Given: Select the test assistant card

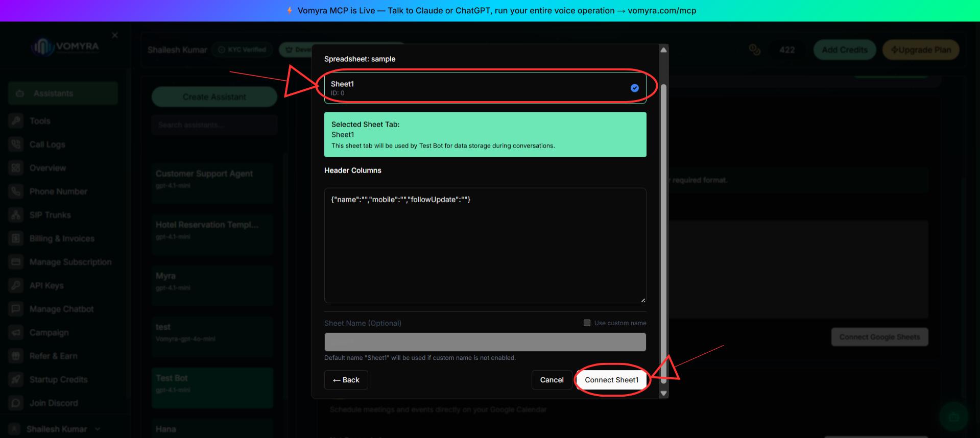Looking at the screenshot, I should point(212,337).
